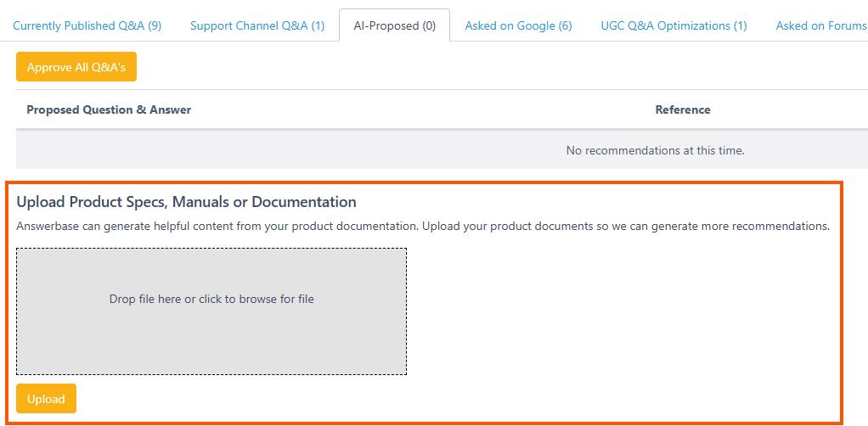Click the Reference column header
This screenshot has width=868, height=426.
(683, 109)
